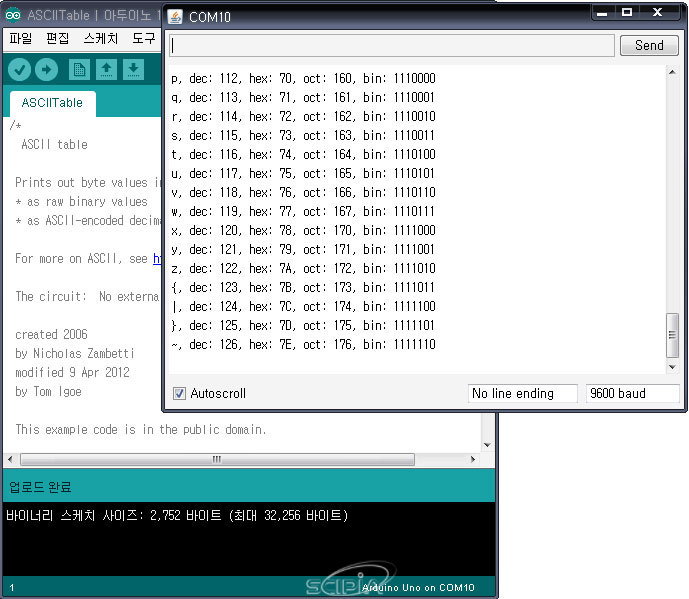Viewport: 689px width, 599px height.
Task: Click the '바이너리 스케치 사이즈' console line
Action: point(177,515)
